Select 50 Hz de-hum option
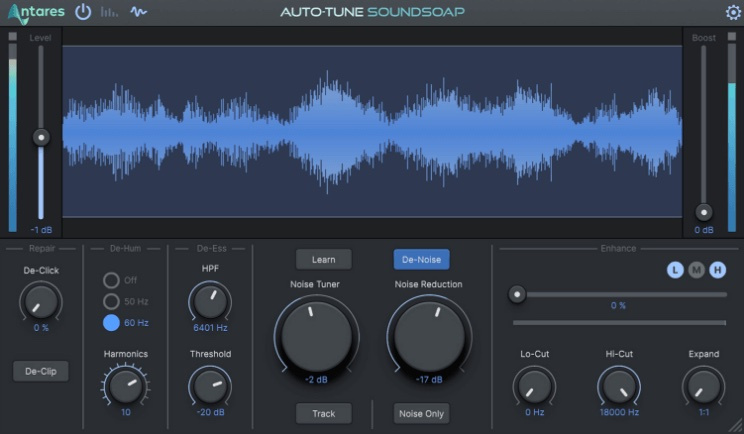Viewport: 744px width, 434px height. coord(111,301)
